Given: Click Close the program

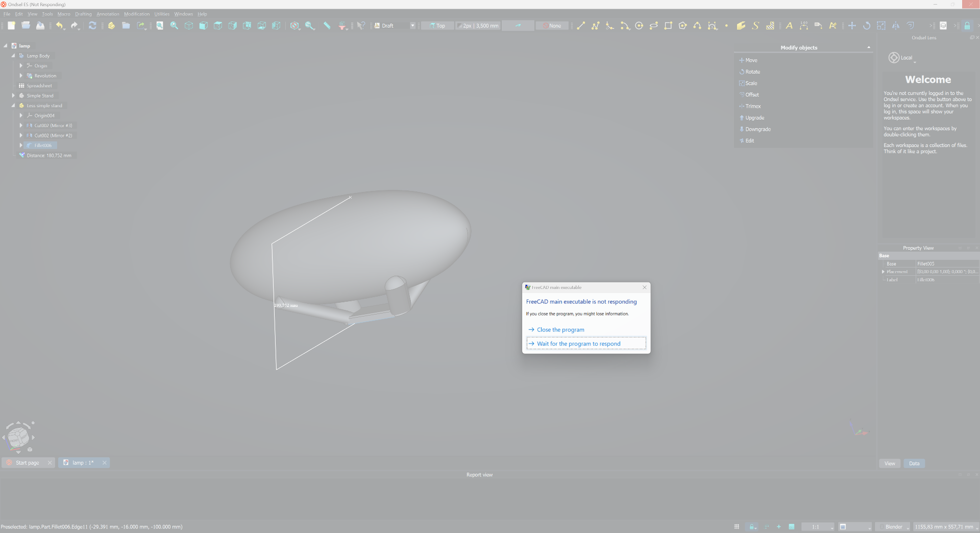Looking at the screenshot, I should [560, 330].
